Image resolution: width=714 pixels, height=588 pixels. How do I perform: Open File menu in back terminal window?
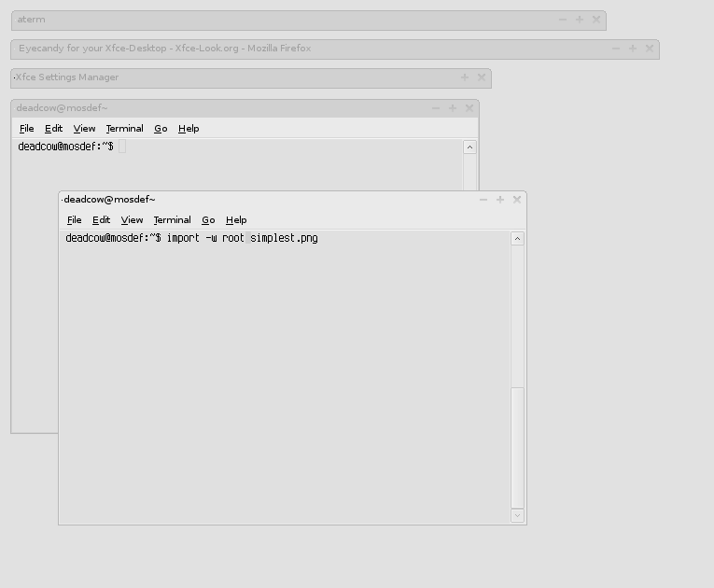coord(27,129)
